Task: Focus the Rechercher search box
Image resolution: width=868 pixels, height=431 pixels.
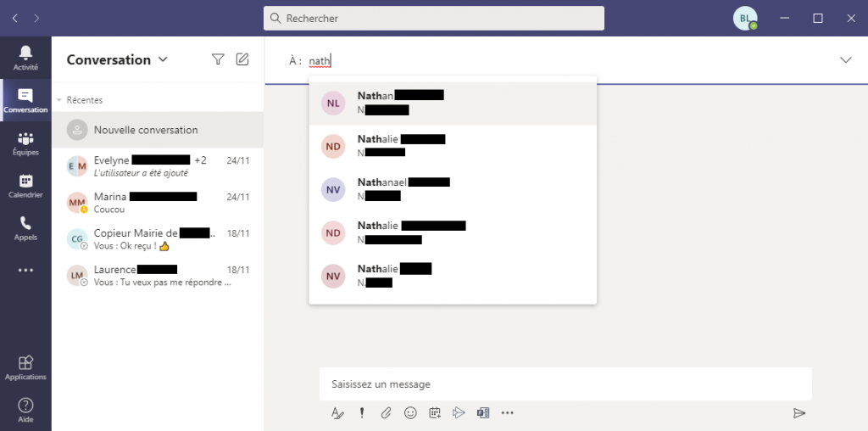Action: click(x=434, y=19)
